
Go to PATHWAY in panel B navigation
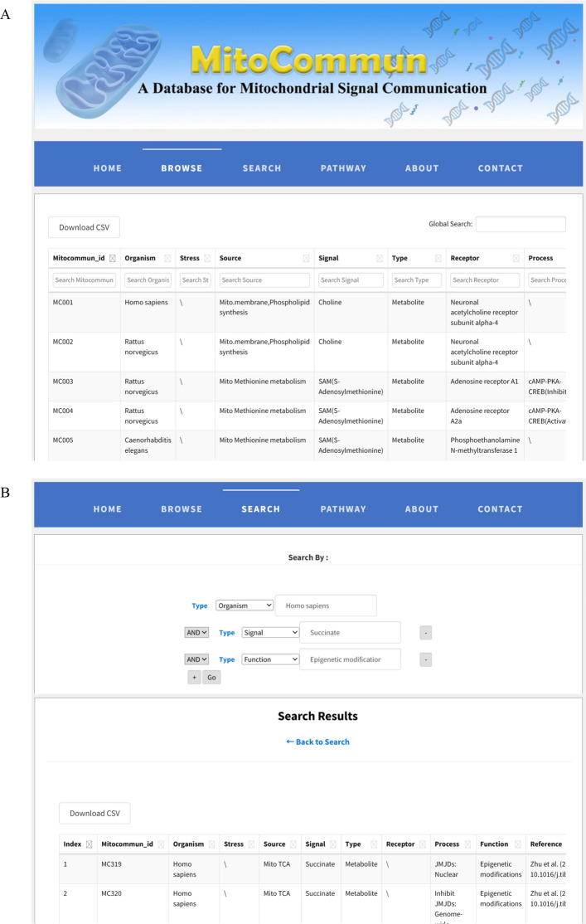pyautogui.click(x=343, y=509)
